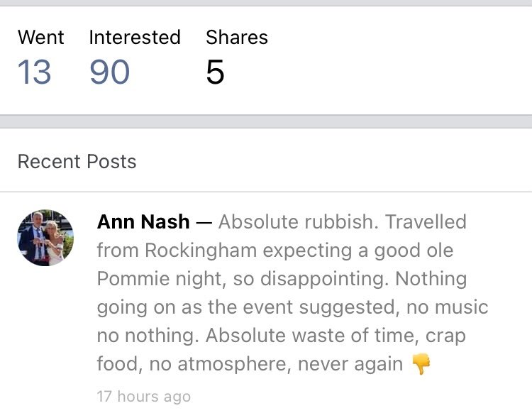Click the "Recent Posts" heading
This screenshot has height=418, width=532.
tap(77, 161)
